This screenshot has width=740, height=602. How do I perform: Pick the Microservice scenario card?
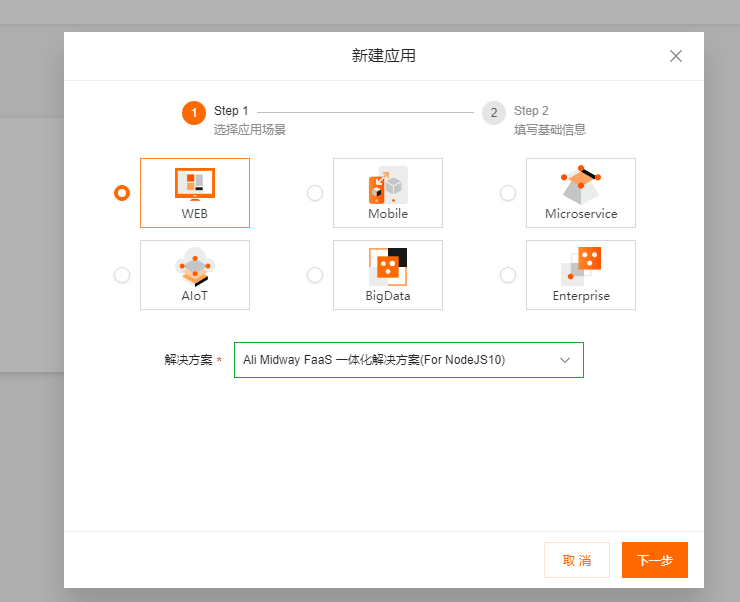pos(580,193)
